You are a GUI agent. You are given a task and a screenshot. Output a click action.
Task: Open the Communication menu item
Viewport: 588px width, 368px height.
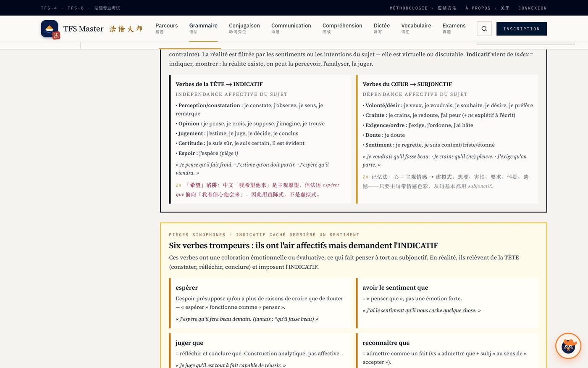pos(291,28)
